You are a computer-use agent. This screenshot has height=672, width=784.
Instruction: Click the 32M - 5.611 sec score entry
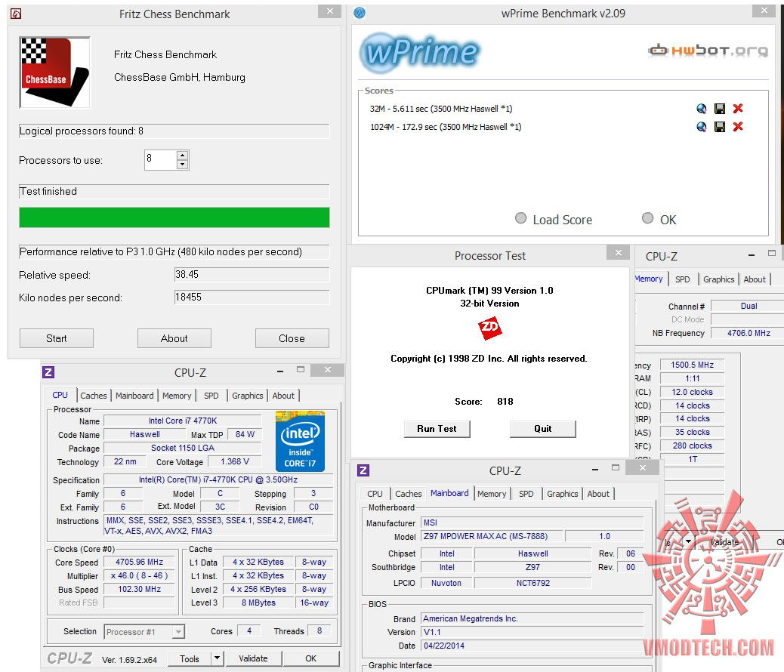(x=440, y=109)
